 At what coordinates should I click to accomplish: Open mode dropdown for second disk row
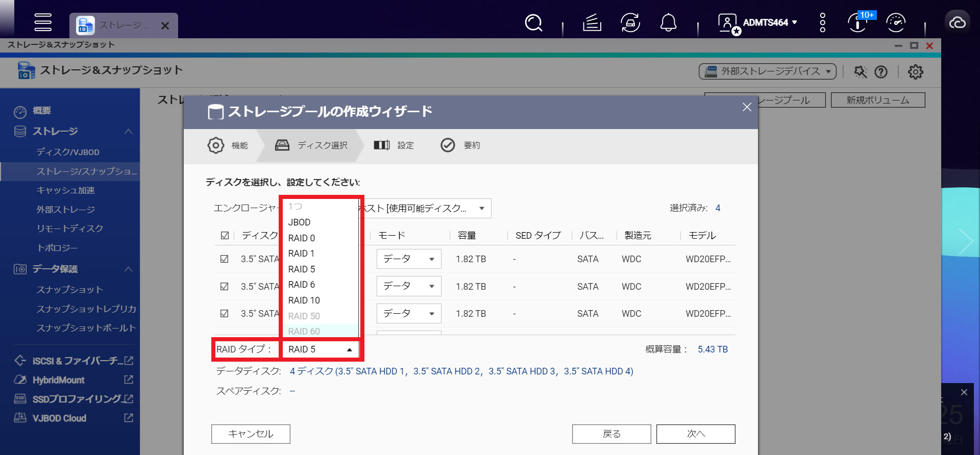coord(409,286)
